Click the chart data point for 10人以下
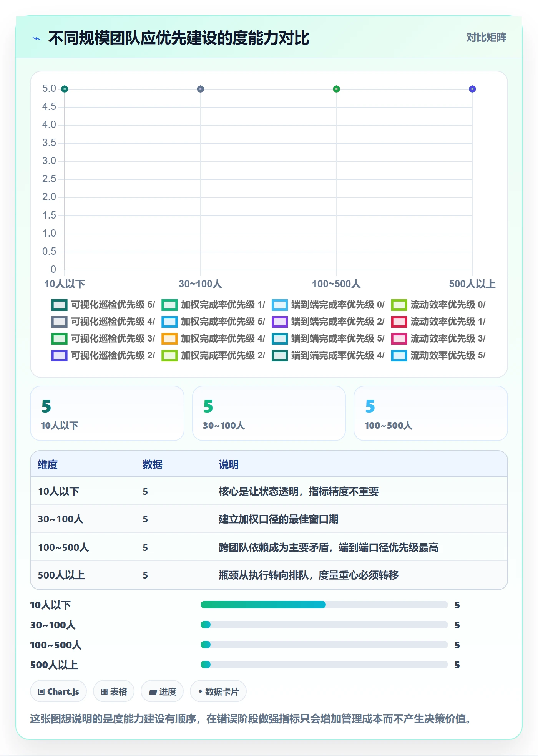Image resolution: width=538 pixels, height=756 pixels. click(65, 89)
